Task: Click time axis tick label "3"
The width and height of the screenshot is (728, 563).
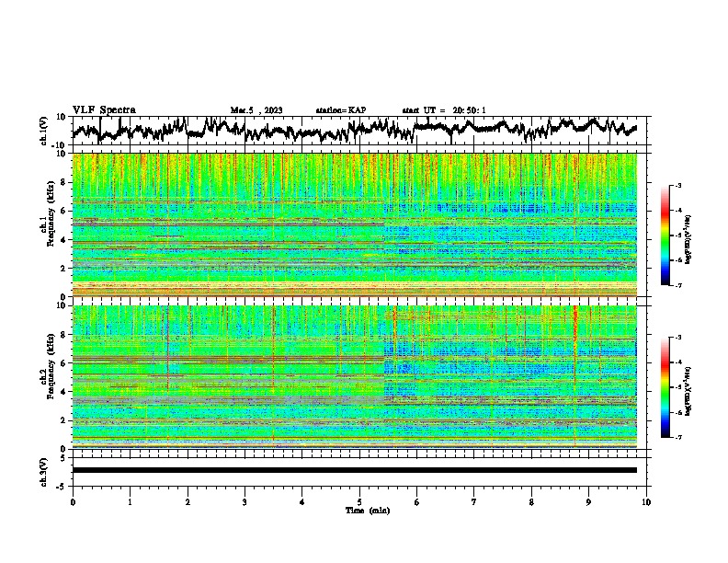Action: [245, 502]
